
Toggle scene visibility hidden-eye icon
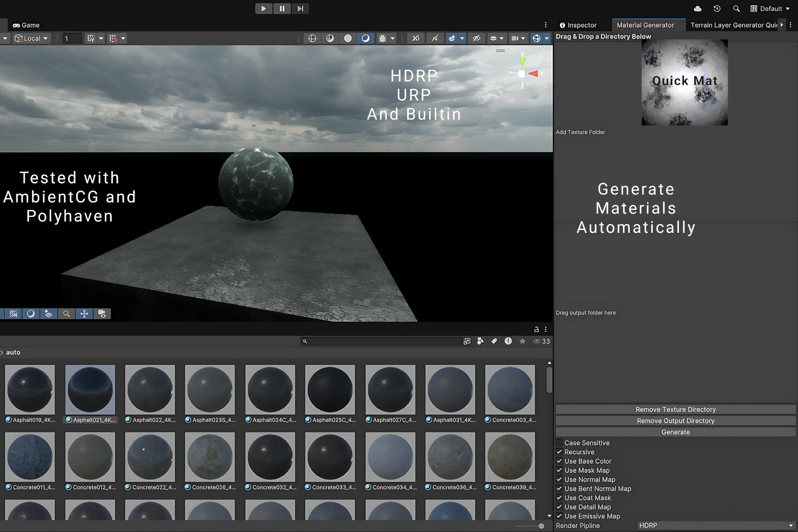(476, 38)
